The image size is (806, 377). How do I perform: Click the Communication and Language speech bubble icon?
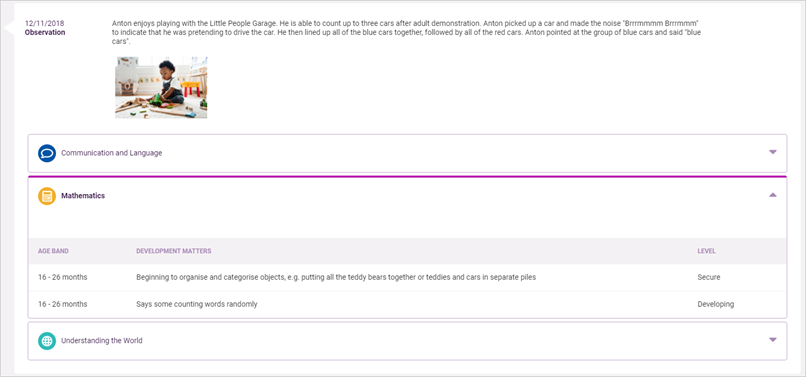[47, 153]
